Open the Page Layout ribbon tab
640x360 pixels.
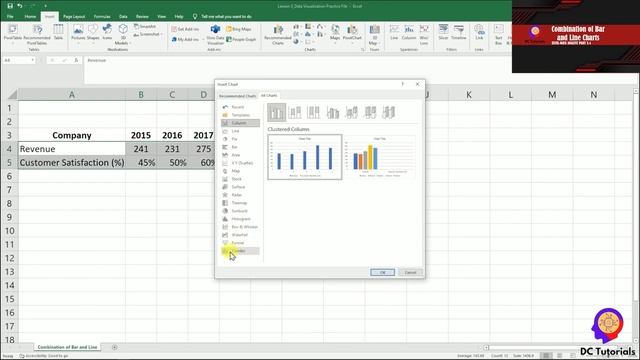tap(74, 16)
